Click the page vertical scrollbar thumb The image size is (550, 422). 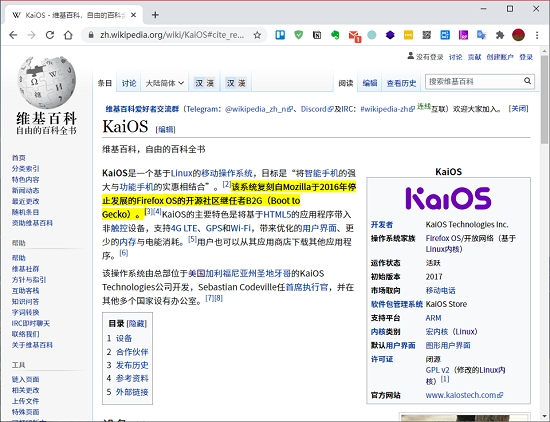[x=544, y=99]
